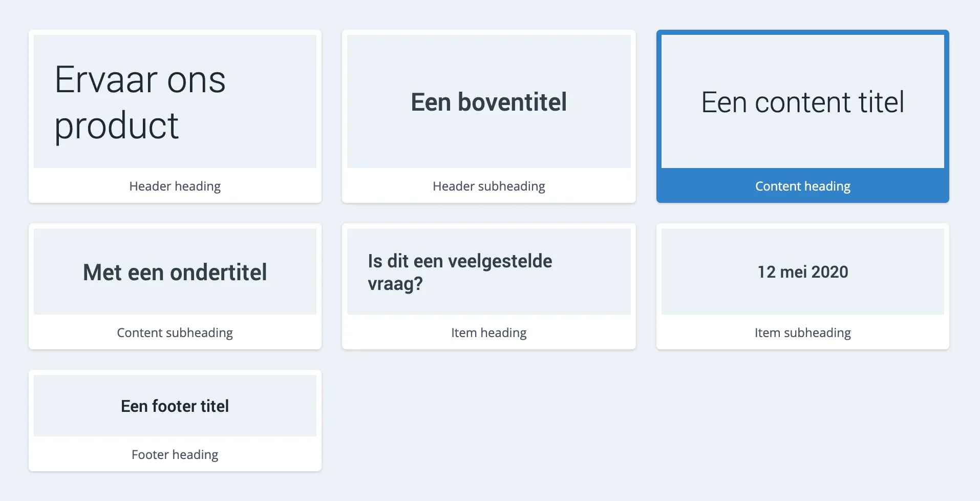Click the 'Item heading' label
Screen dimensions: 980x501
pyautogui.click(x=488, y=332)
